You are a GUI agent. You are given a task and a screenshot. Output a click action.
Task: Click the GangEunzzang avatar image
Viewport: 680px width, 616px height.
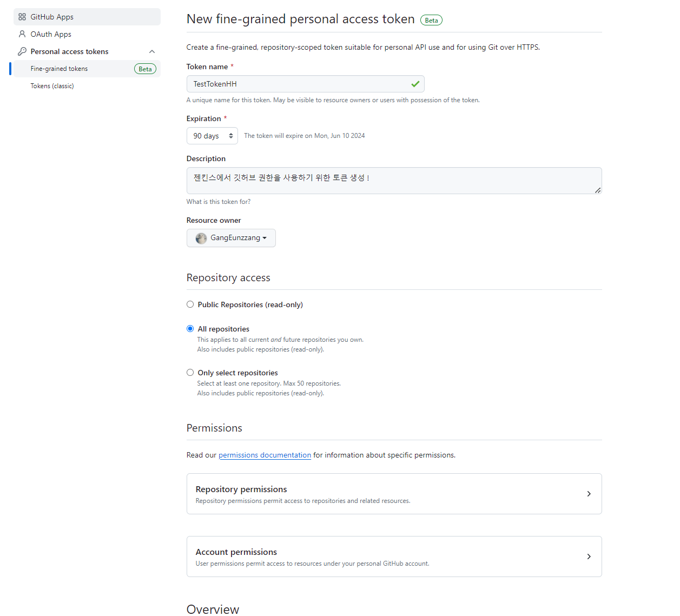coord(201,238)
